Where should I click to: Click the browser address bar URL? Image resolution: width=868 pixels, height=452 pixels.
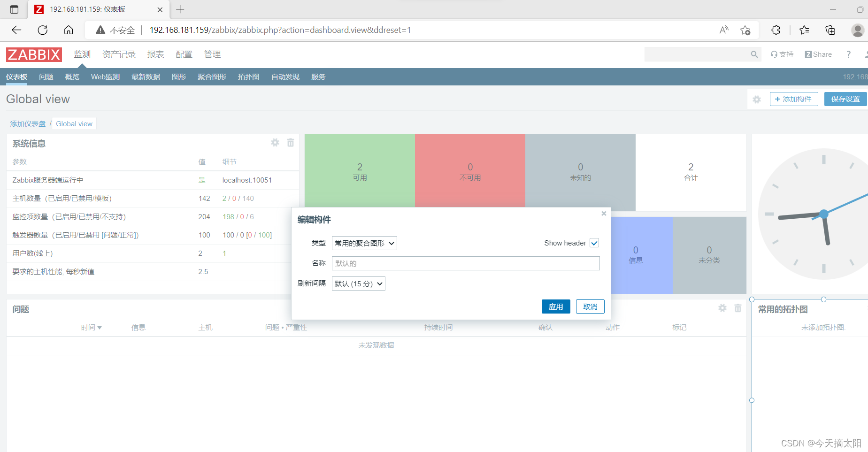coord(280,30)
